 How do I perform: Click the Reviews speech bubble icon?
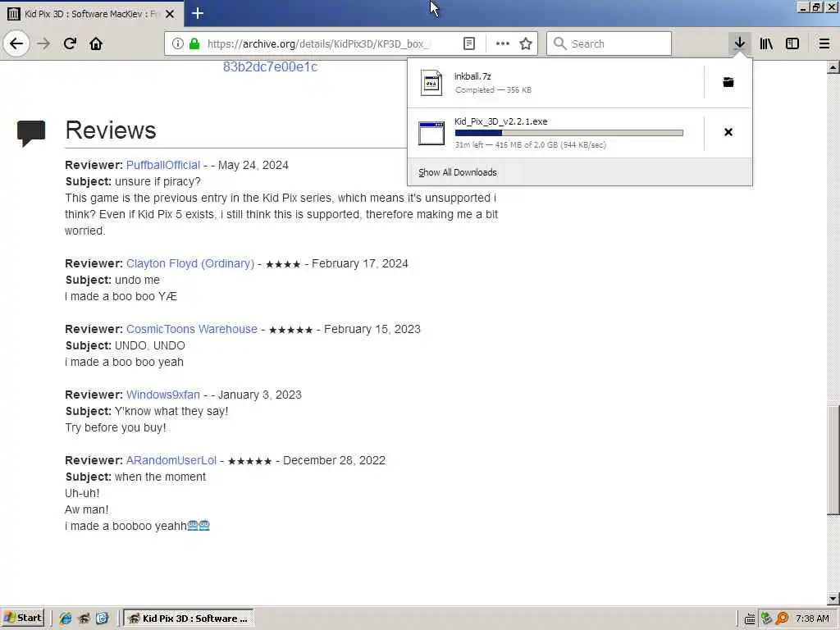coord(31,134)
